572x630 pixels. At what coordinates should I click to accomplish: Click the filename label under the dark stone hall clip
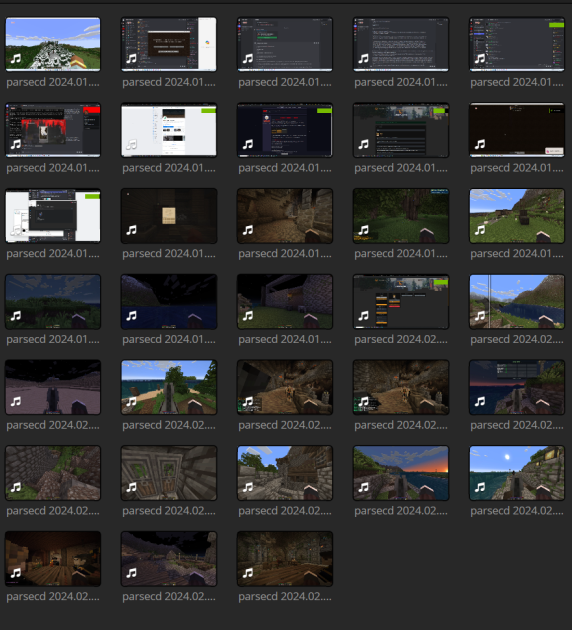285,596
